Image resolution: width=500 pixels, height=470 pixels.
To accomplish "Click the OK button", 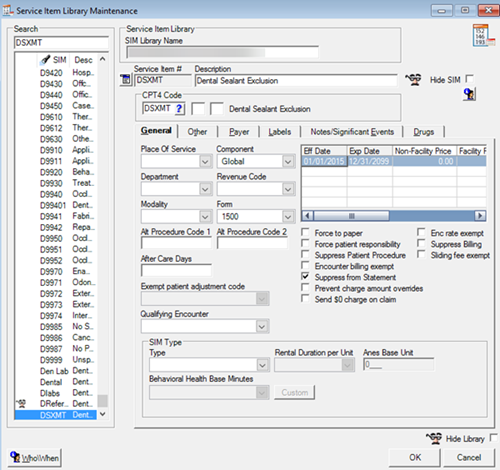I will (415, 457).
